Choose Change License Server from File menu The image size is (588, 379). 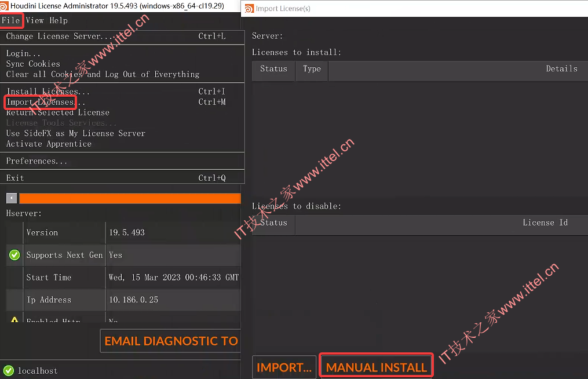122,37
